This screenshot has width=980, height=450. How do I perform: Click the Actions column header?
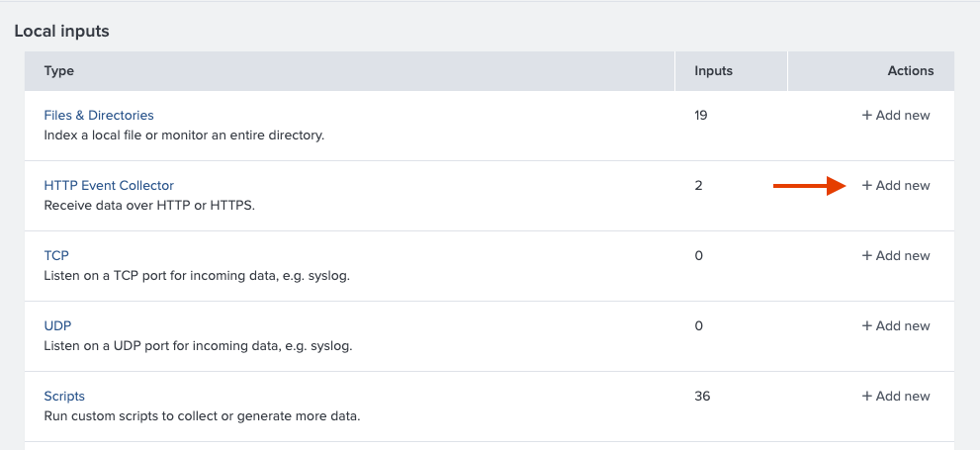coord(910,71)
